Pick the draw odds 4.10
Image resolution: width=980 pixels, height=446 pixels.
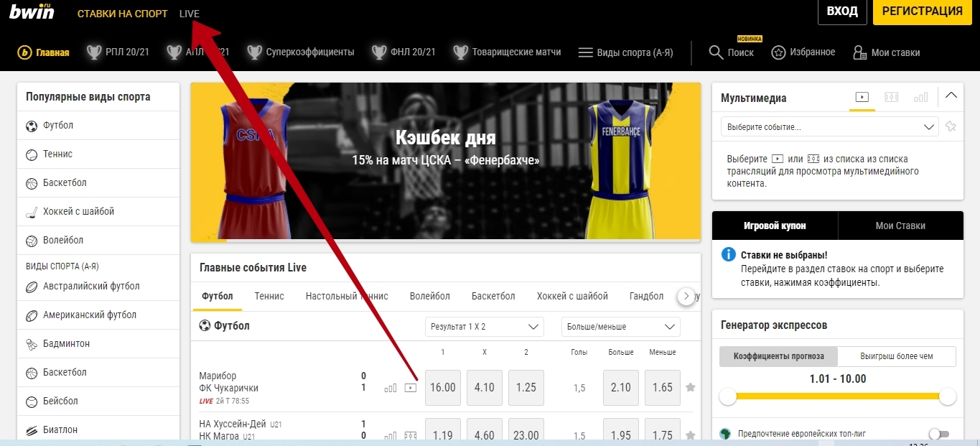click(485, 388)
